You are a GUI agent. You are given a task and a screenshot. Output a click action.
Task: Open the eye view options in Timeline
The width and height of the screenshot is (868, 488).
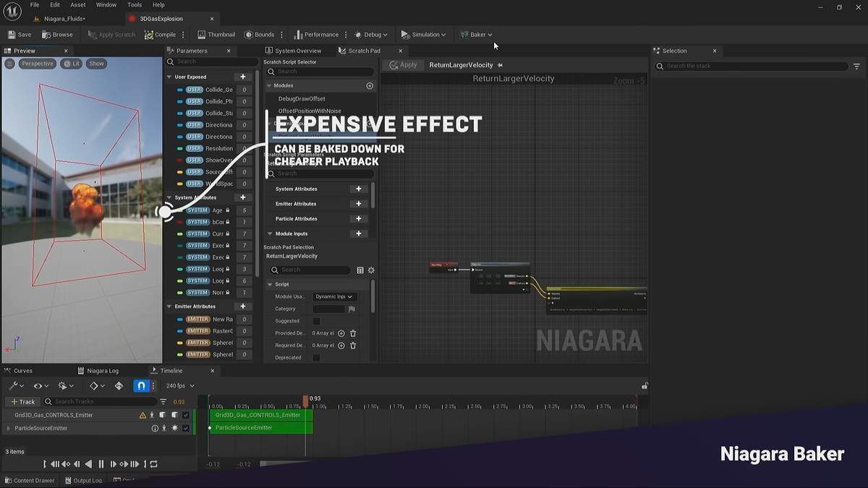coord(41,386)
